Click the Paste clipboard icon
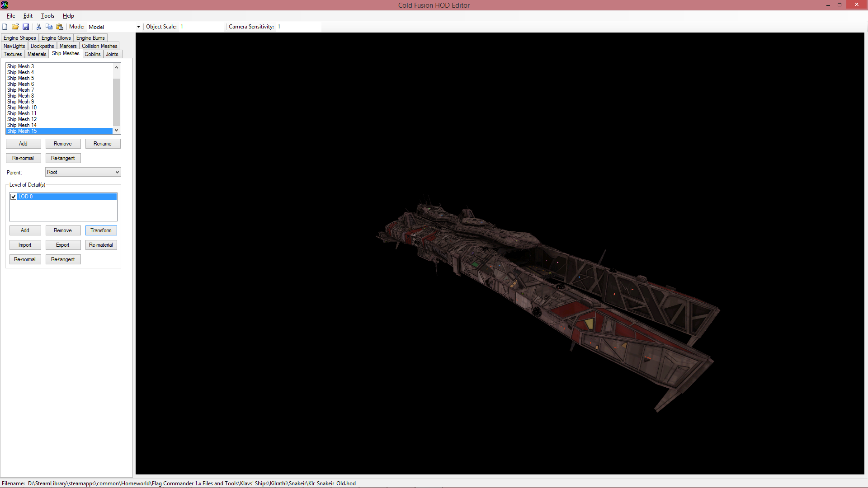 coord(59,27)
